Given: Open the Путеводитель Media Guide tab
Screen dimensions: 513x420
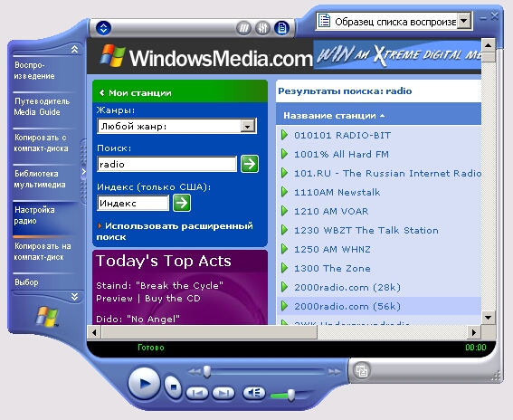Looking at the screenshot, I should coord(42,107).
